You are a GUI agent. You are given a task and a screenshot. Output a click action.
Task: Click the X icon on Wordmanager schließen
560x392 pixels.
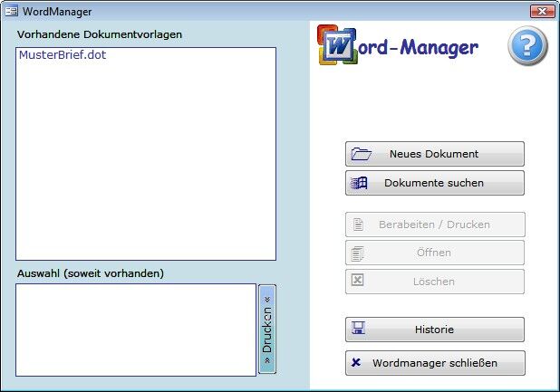click(x=357, y=363)
